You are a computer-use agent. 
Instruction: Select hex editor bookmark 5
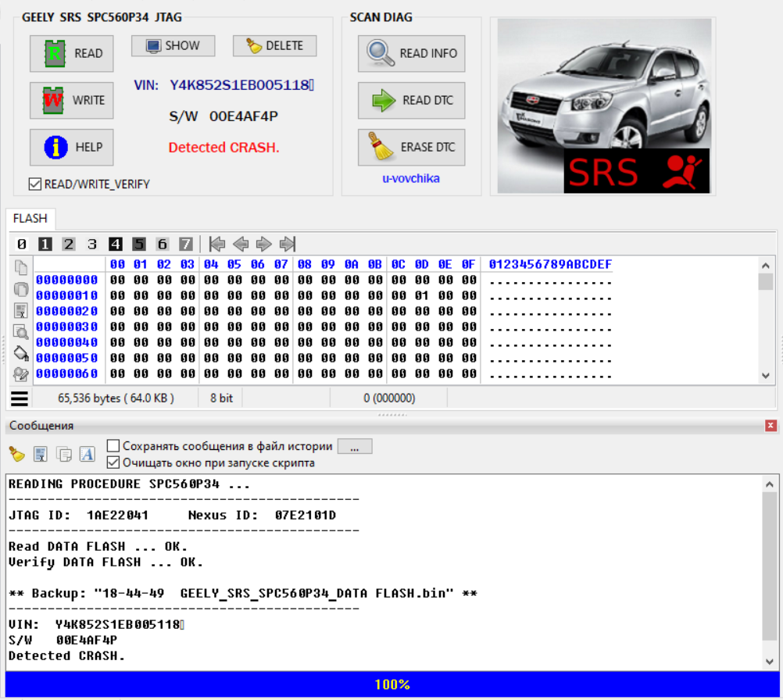(139, 245)
